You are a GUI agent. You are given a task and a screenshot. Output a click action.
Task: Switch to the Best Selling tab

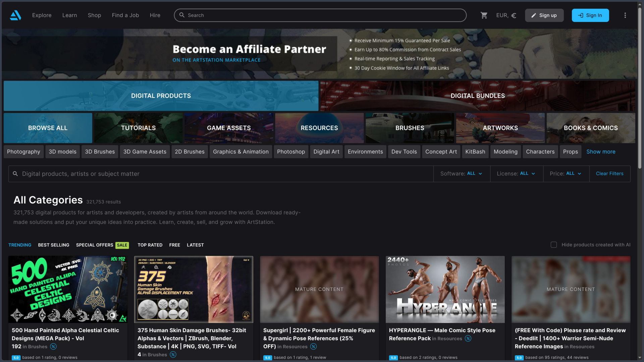click(54, 245)
